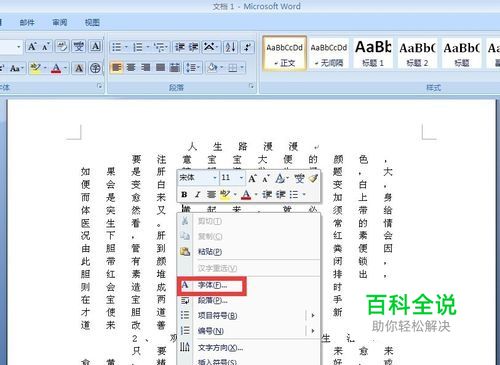Click the Clear Formatting eraser icon

pyautogui.click(x=62, y=47)
